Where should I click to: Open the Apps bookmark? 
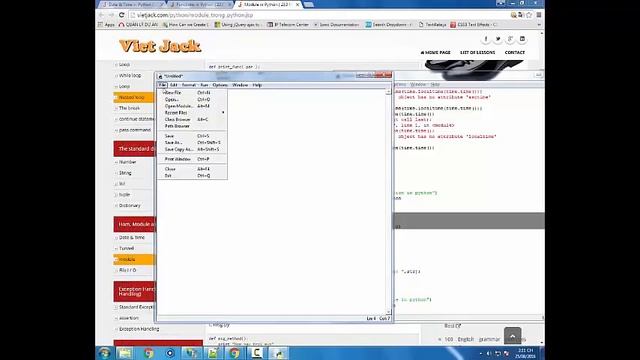tap(106, 24)
